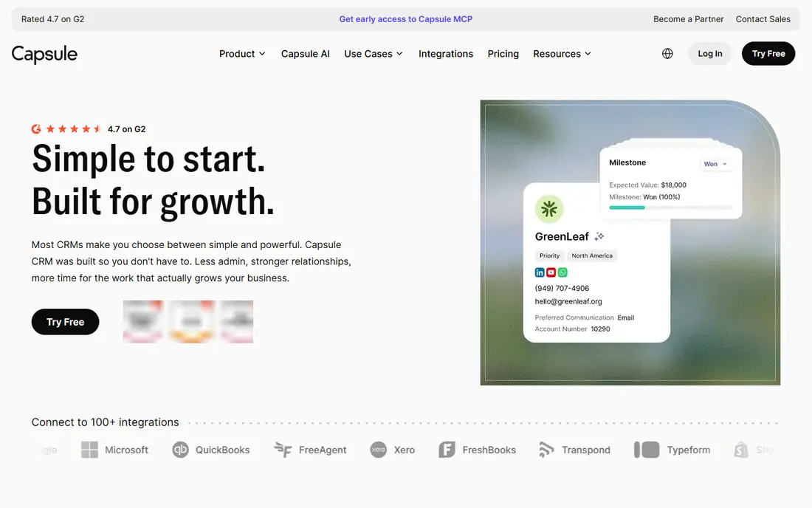Click Rated 4.7 on G2 text
The width and height of the screenshot is (812, 508).
53,19
